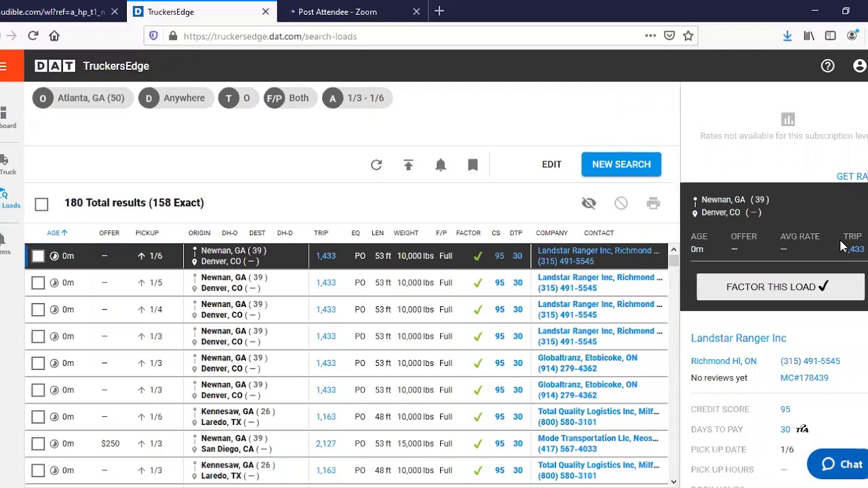Click the upload arrow icon beside refresh
Screen dimensions: 868x488
pyautogui.click(x=408, y=165)
